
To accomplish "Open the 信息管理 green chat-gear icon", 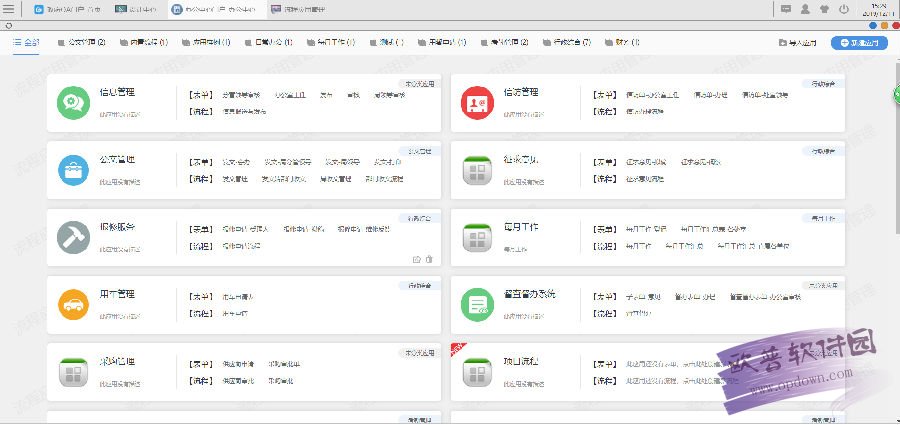I will pyautogui.click(x=73, y=103).
